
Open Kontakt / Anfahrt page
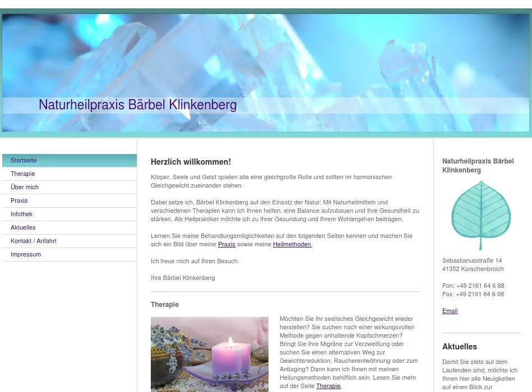(x=34, y=241)
